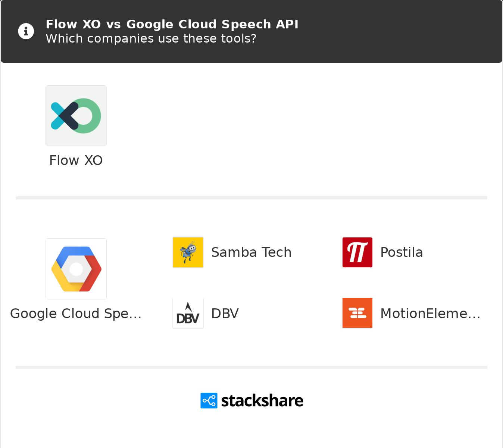Open the Samba Tech company name

point(251,252)
